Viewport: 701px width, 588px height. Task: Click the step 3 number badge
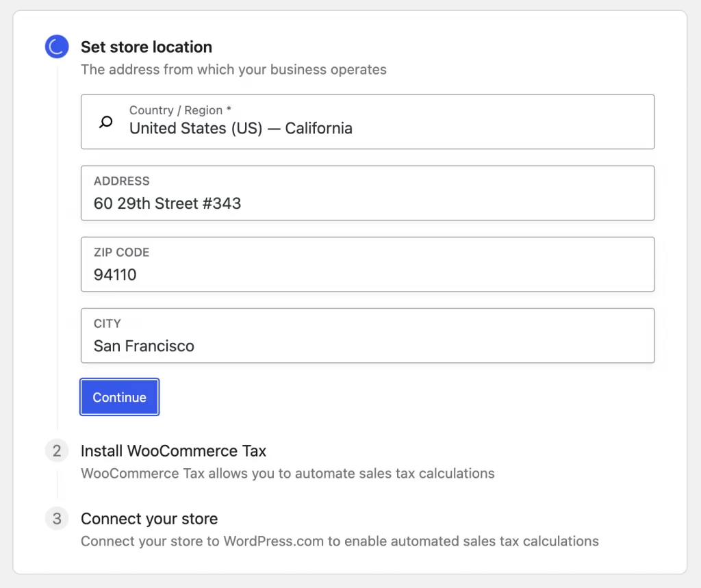click(57, 519)
